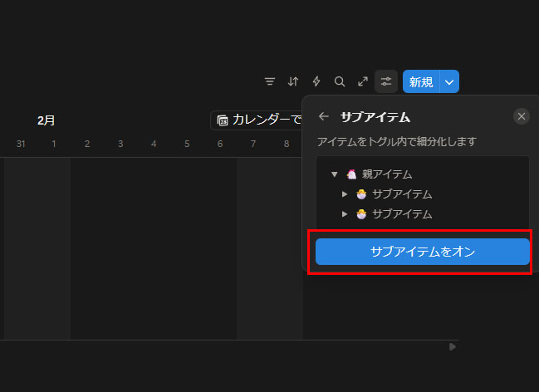Open automations via the lightning bolt icon

316,81
